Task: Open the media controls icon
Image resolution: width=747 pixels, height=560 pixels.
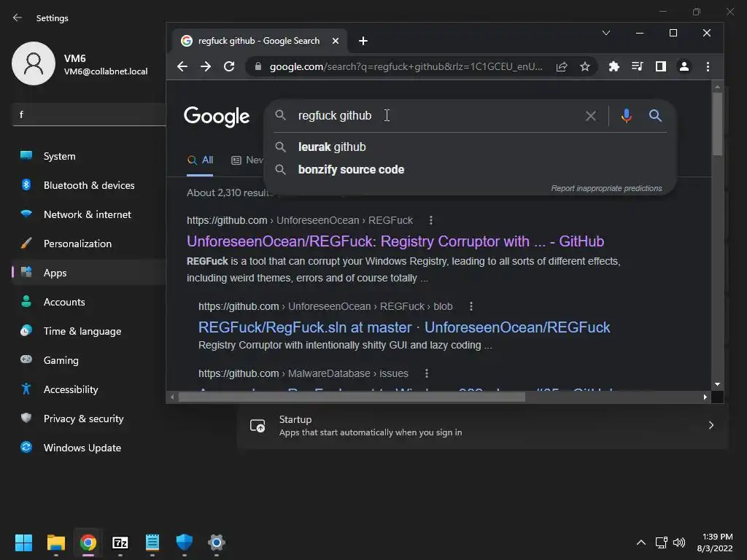Action: pyautogui.click(x=637, y=66)
